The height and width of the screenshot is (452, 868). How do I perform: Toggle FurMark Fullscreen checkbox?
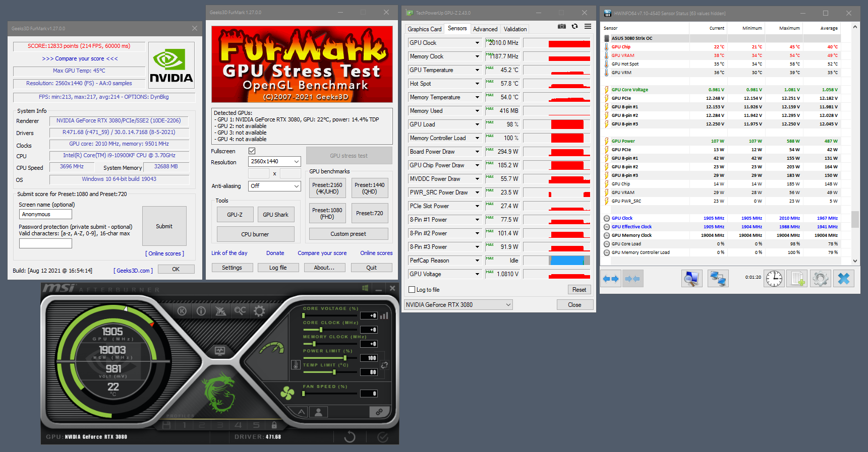[x=252, y=151]
